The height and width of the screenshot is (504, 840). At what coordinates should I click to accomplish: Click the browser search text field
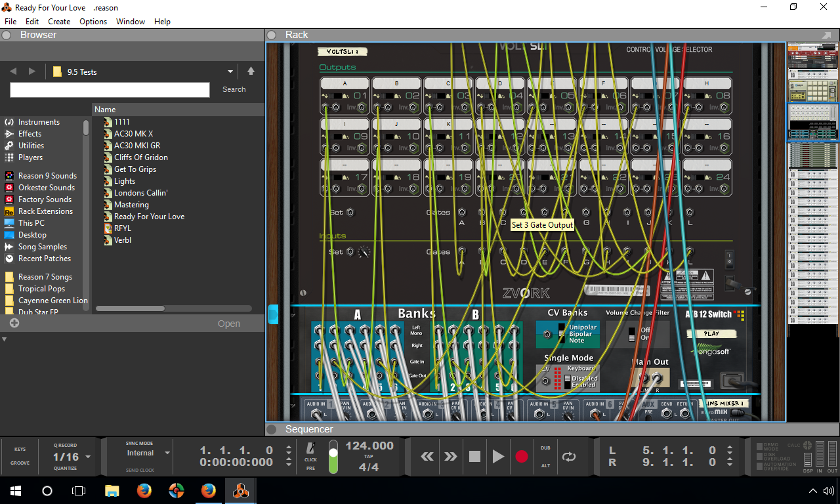coord(110,90)
